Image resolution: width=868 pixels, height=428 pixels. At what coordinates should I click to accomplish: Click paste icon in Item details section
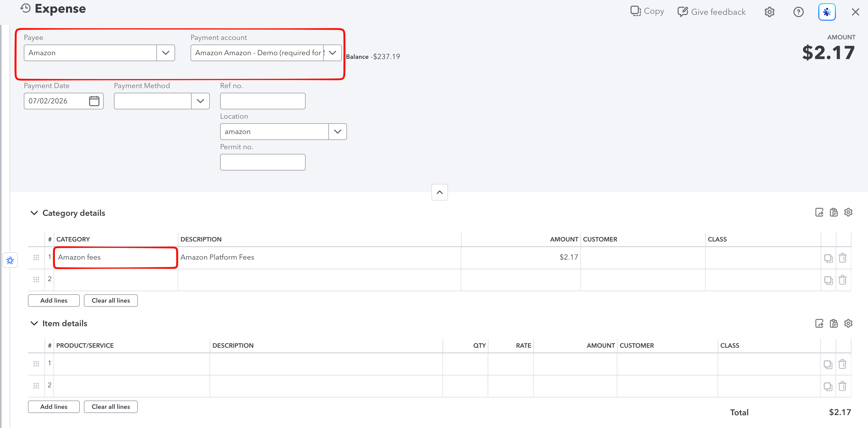(x=834, y=324)
